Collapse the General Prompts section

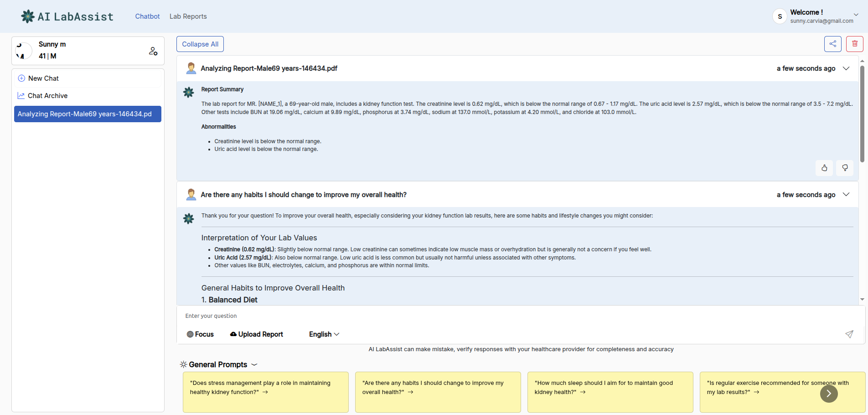pyautogui.click(x=254, y=364)
